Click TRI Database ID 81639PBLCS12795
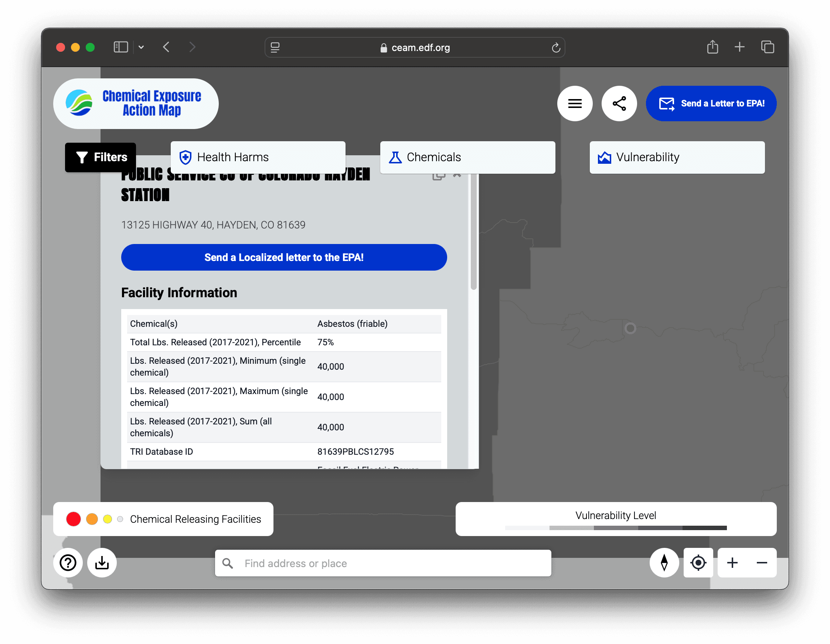The height and width of the screenshot is (644, 830). (x=356, y=452)
